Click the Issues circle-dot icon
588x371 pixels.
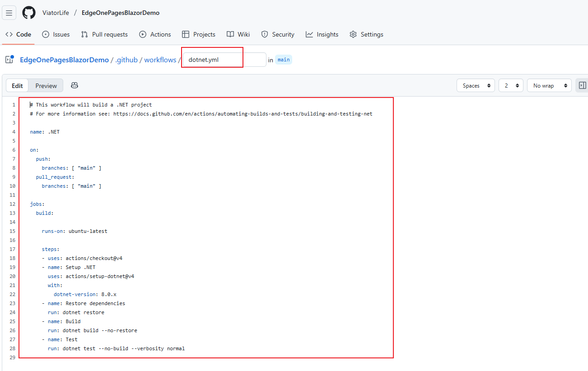[x=46, y=34]
